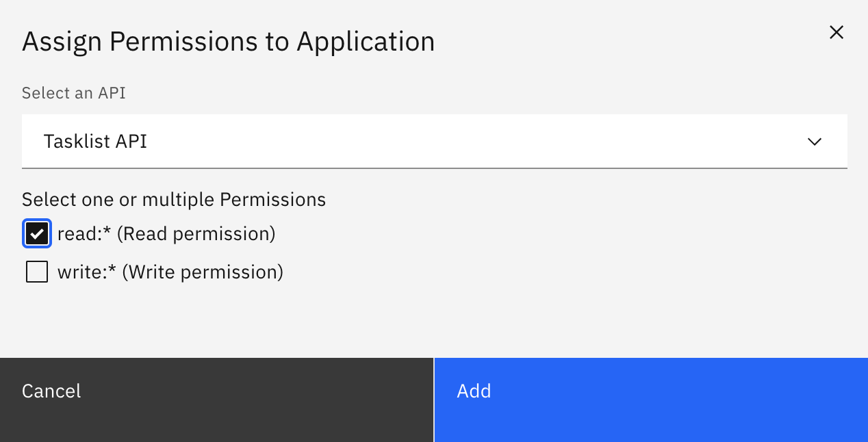Click the read:* permission label text
This screenshot has height=442, width=868.
166,233
